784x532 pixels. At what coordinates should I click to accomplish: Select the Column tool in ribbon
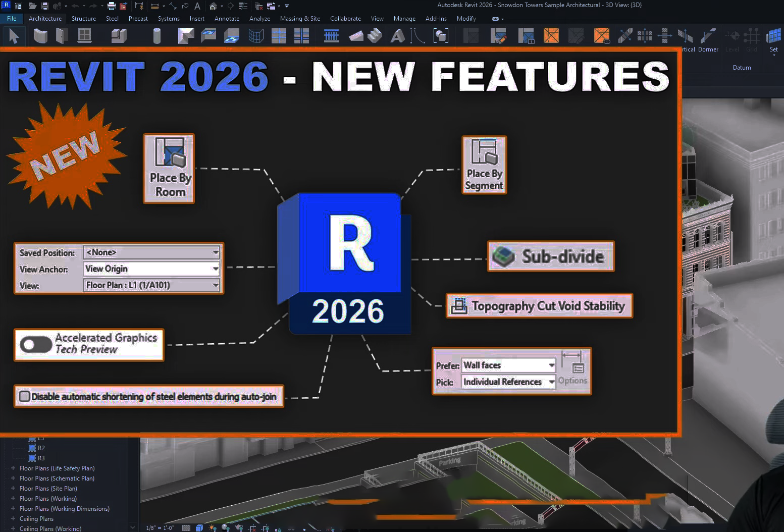pyautogui.click(x=156, y=36)
